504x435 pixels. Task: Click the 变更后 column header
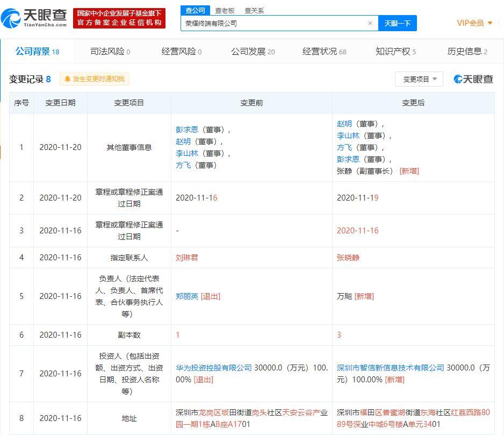413,103
